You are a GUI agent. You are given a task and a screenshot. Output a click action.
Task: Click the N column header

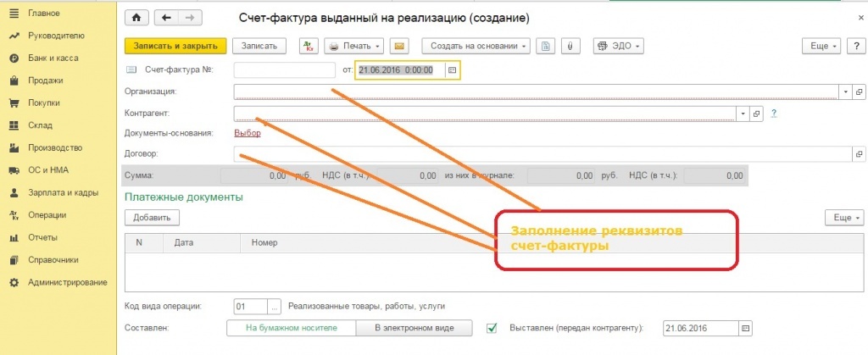click(144, 242)
